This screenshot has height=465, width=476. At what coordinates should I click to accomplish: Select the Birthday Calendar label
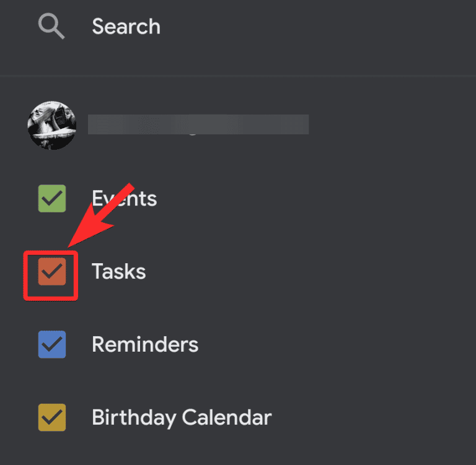click(182, 417)
